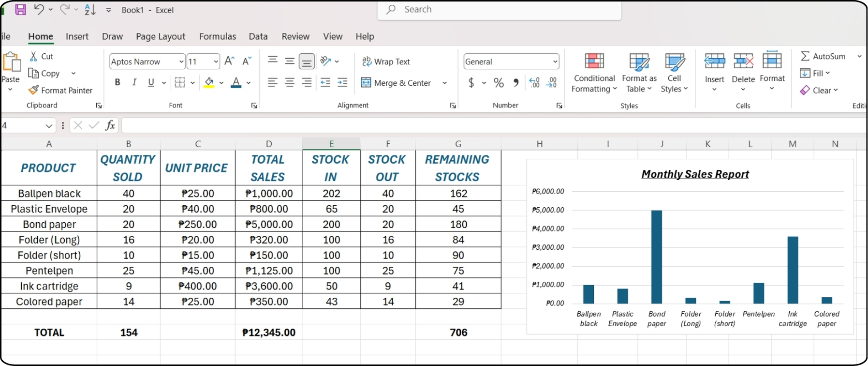Open the Review tab
This screenshot has height=366, width=868.
295,36
